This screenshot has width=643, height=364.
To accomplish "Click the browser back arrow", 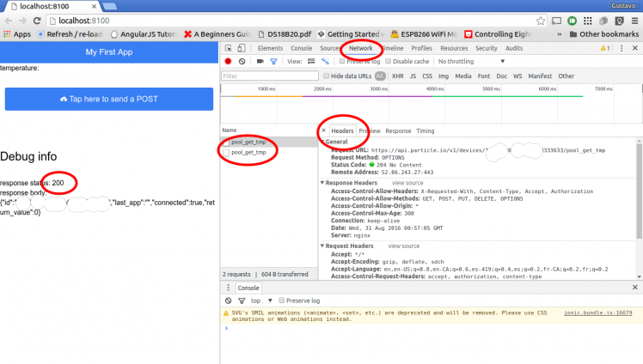I will click(9, 21).
